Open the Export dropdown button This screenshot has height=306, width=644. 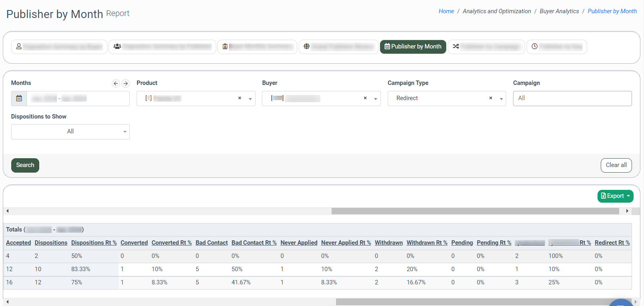click(615, 196)
